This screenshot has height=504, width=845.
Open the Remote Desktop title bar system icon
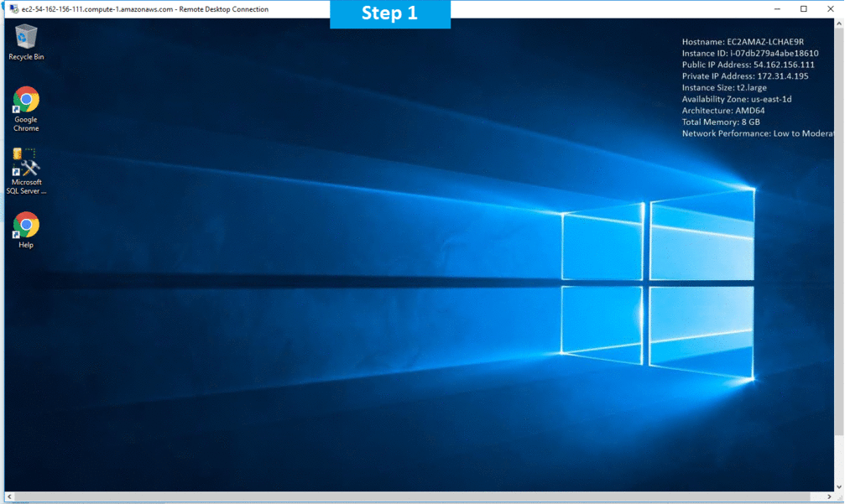click(12, 8)
